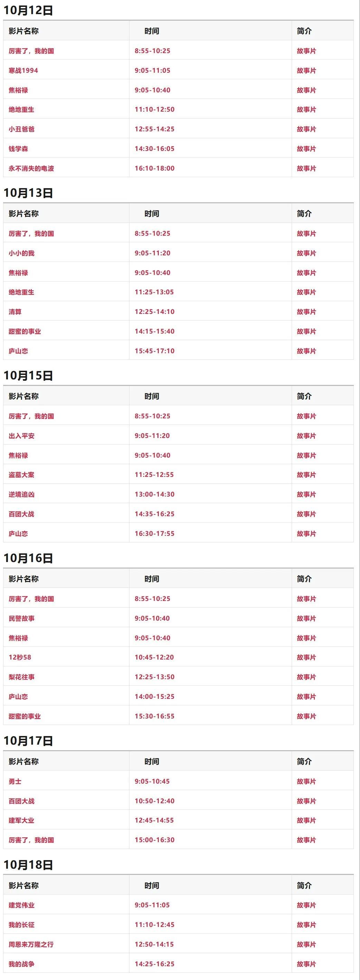Click time 14:30-16:05 for 钱学森

tap(154, 149)
